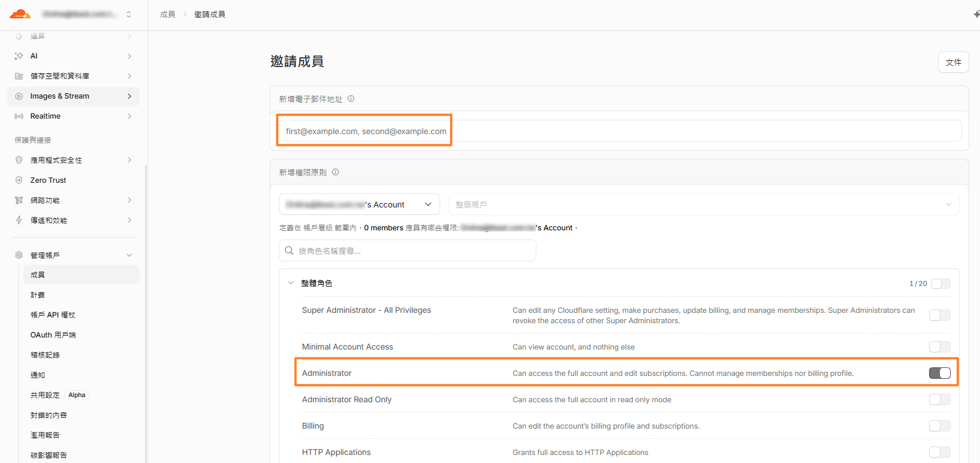Click the 按角色名稱搜尋 search field
The width and height of the screenshot is (980, 463).
(408, 250)
